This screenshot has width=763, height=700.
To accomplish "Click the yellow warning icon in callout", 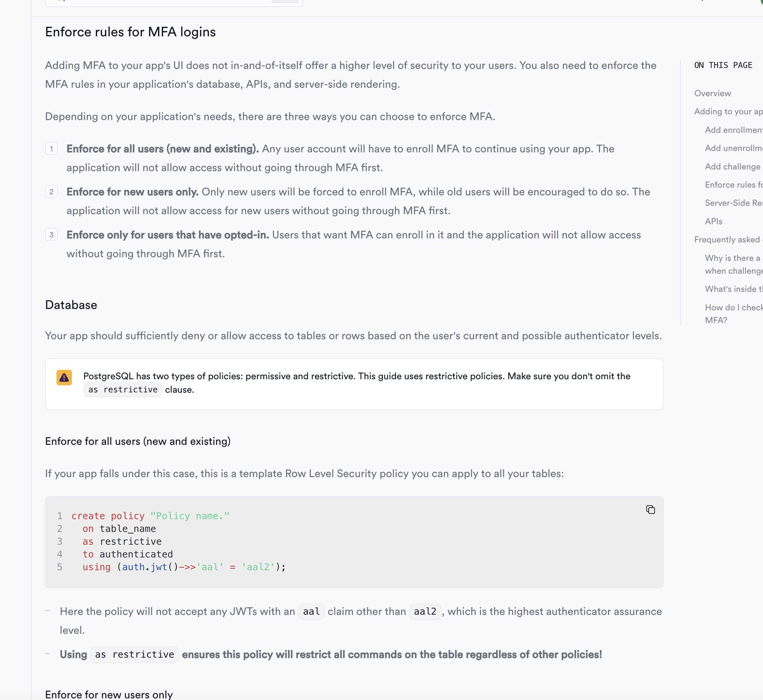I will pos(64,378).
